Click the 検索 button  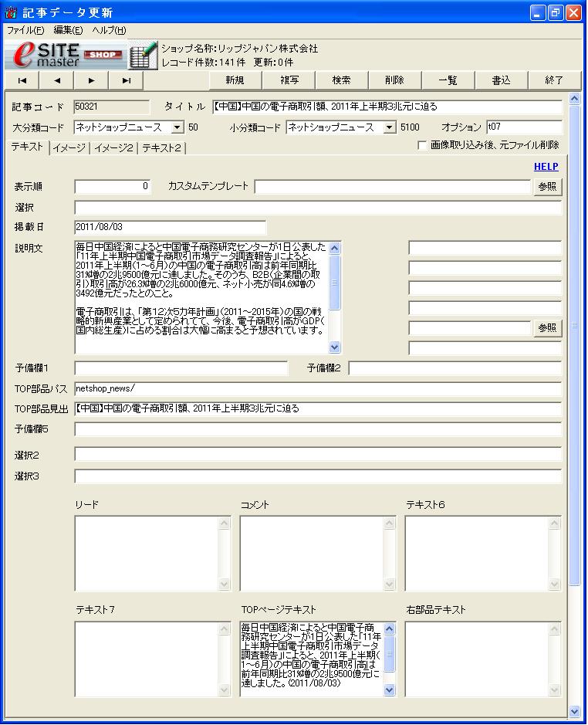(342, 80)
